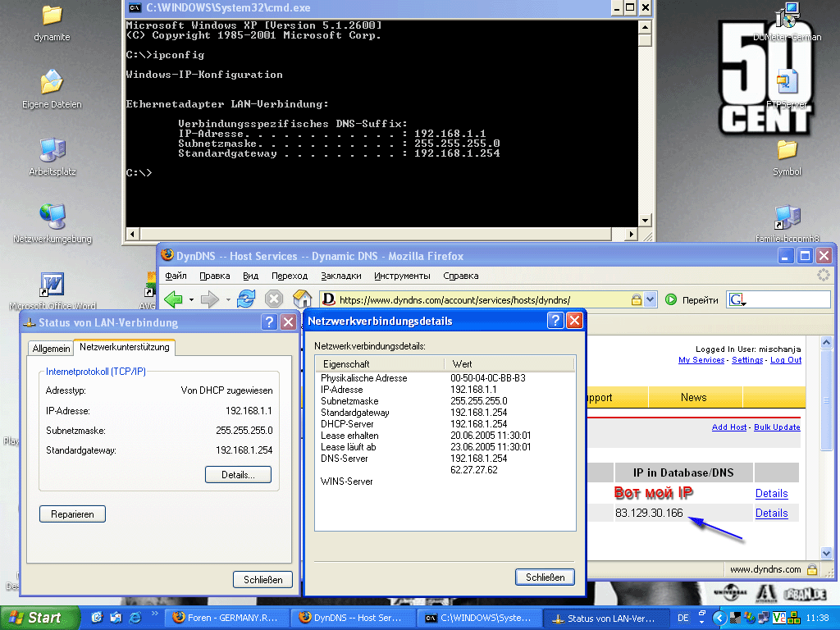
Task: Click the green Перейти go button
Action: [692, 300]
